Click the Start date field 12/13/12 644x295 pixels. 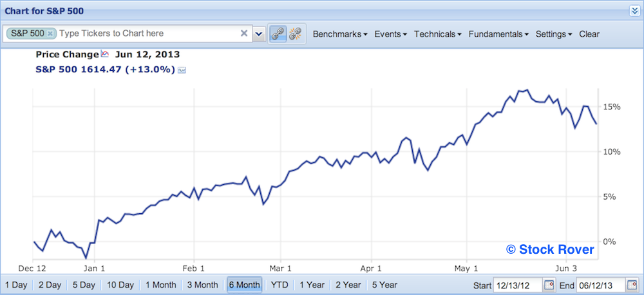[518, 285]
